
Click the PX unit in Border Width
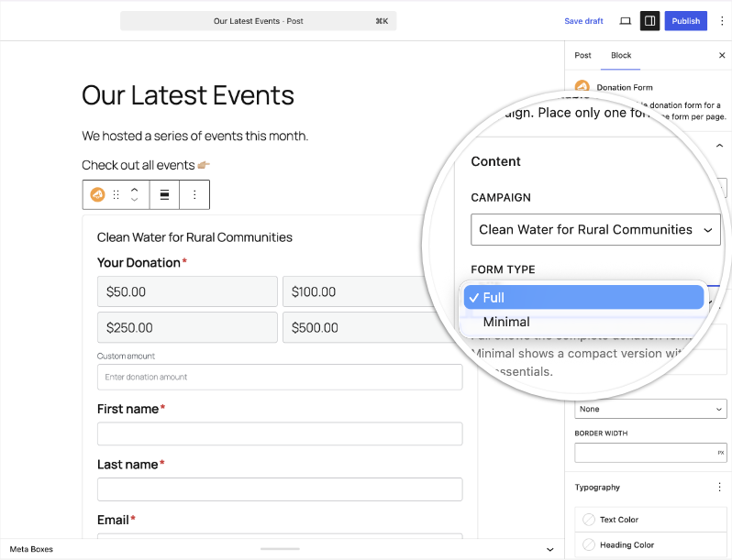click(721, 453)
